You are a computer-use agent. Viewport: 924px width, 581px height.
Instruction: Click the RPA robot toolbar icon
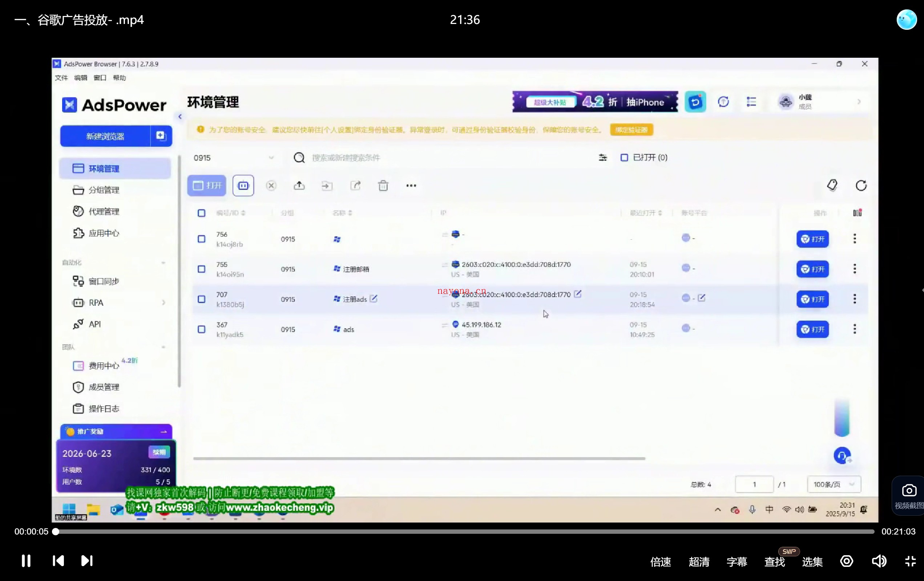point(243,186)
